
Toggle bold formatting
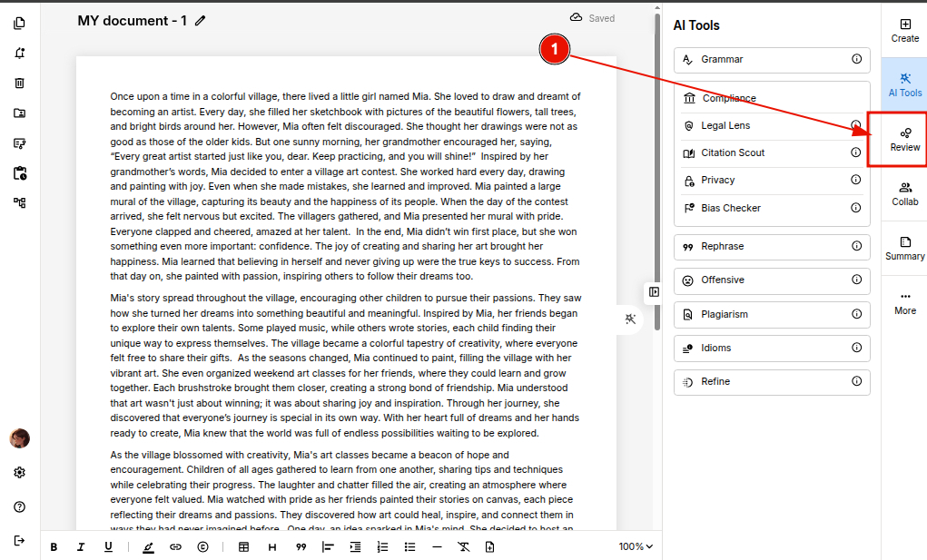(54, 546)
